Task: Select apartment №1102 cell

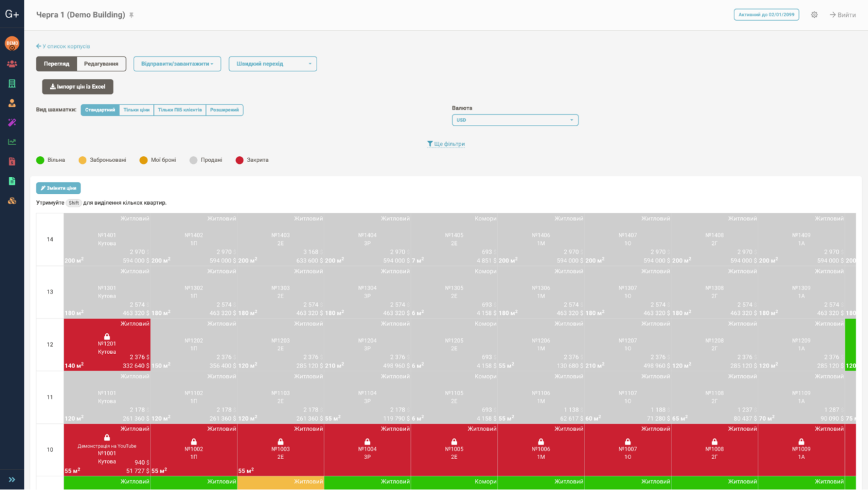Action: [x=194, y=397]
